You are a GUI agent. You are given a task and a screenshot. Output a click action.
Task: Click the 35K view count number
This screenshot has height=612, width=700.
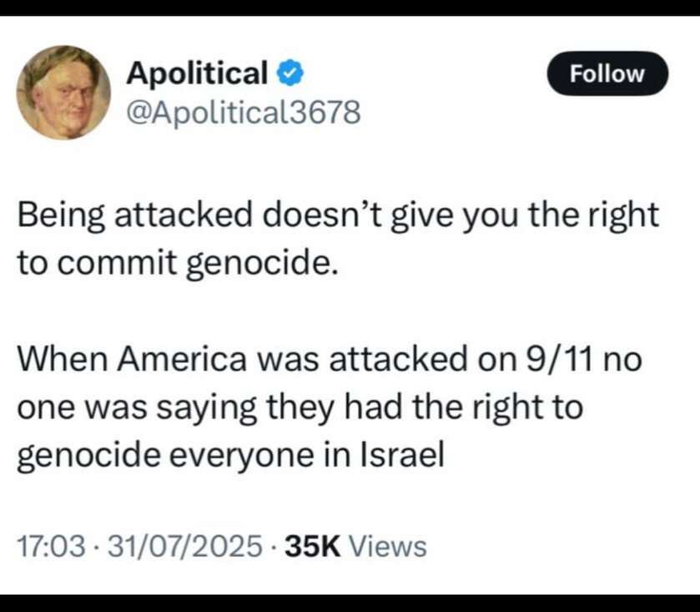click(x=313, y=547)
